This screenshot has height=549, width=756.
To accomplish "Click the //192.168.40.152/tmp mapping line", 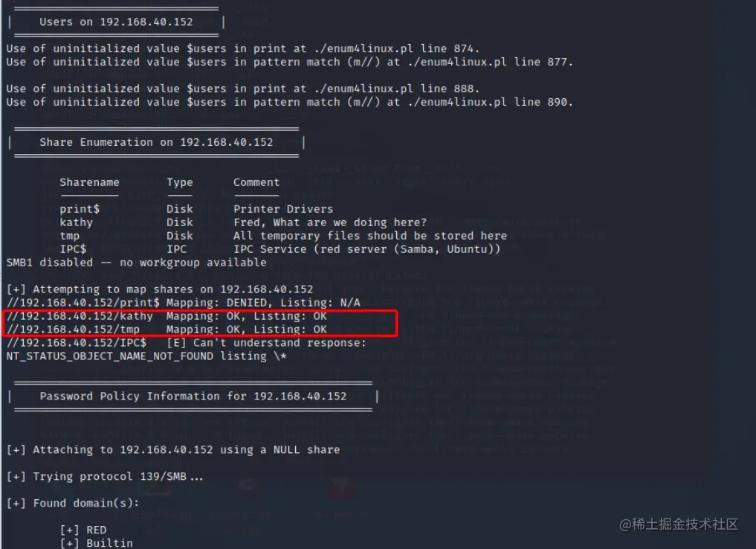I will click(x=167, y=329).
